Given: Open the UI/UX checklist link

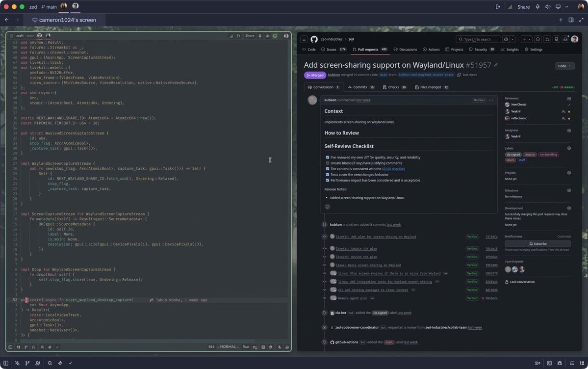Looking at the screenshot, I should 393,169.
